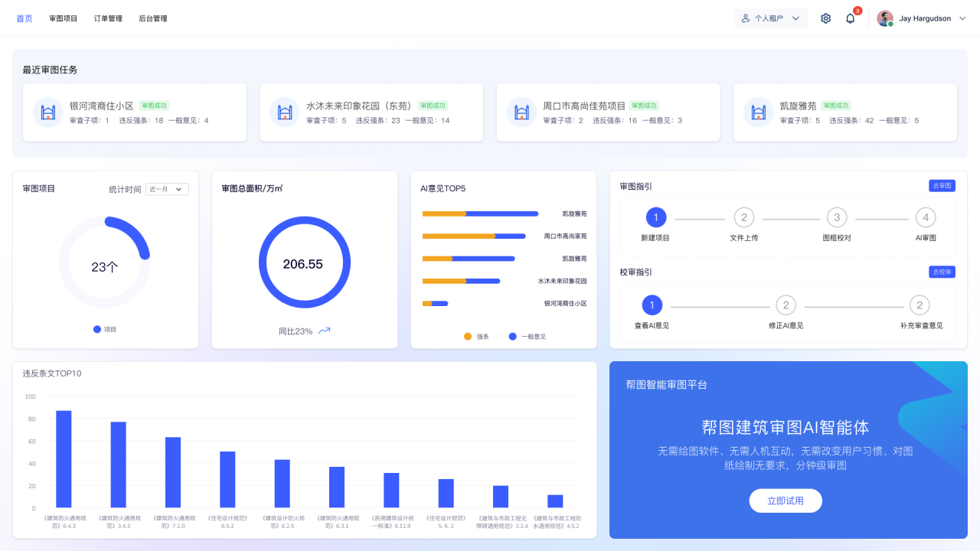Viewport: 980px width, 551px height.
Task: Click the 凯旋雅苑 building icon
Action: pos(759,112)
